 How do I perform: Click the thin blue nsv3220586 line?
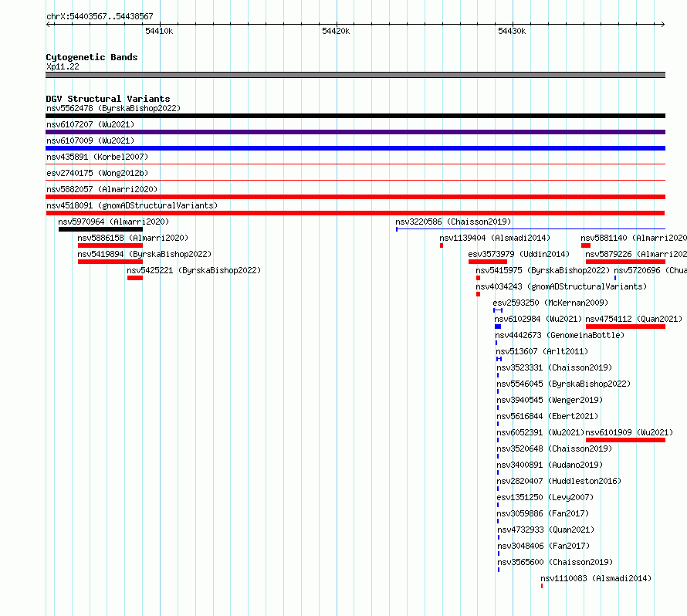pos(530,229)
